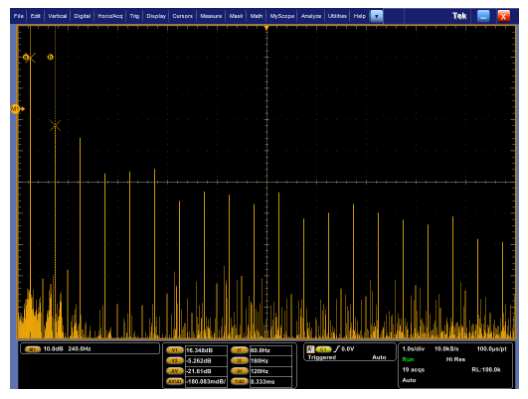The image size is (528, 399).
Task: Open the Display menu
Action: click(x=156, y=16)
